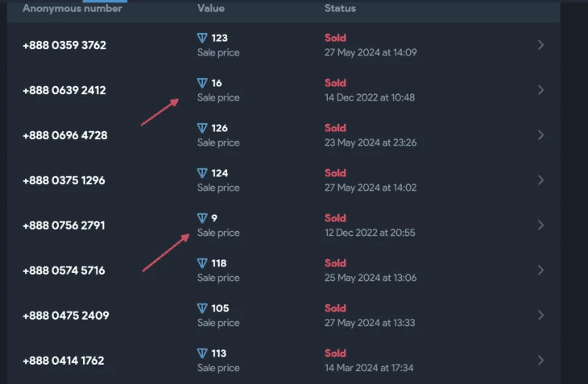Viewport: 588px width, 384px height.
Task: Click the TON icon beside value 118
Action: click(x=202, y=263)
